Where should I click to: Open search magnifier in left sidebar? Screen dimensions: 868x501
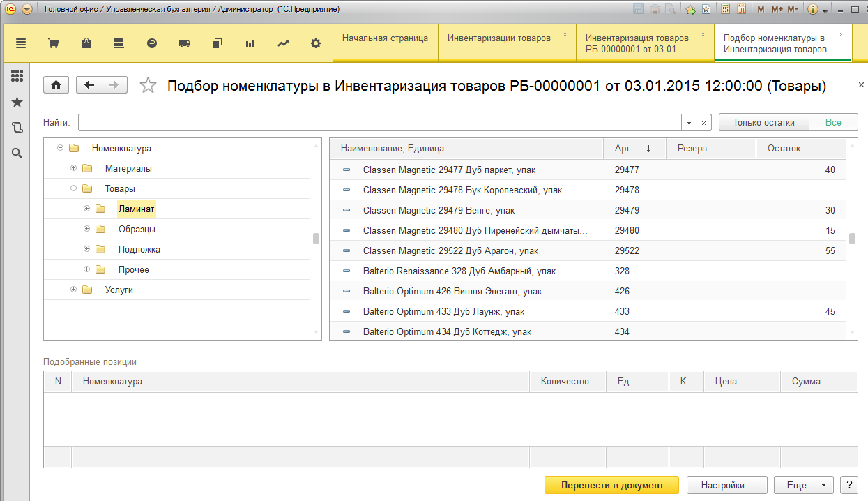[x=17, y=153]
